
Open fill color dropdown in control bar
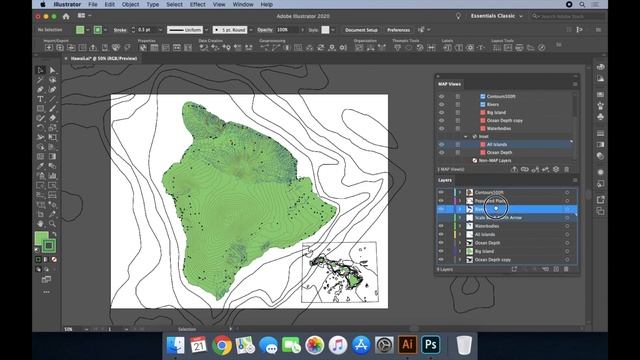(x=88, y=30)
